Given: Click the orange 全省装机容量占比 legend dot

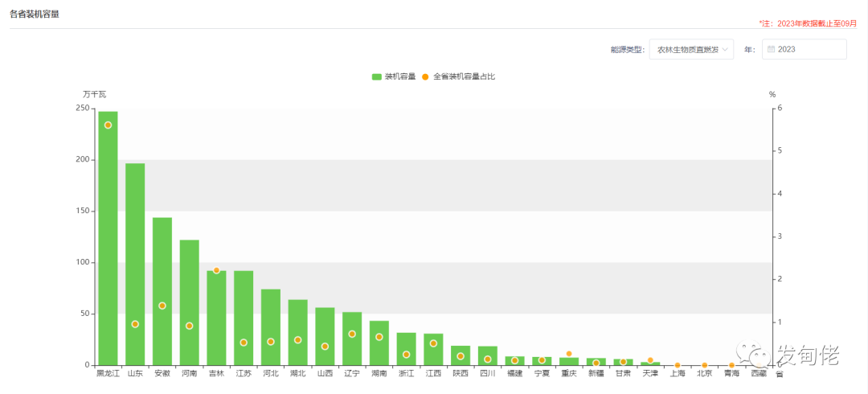Looking at the screenshot, I should (x=426, y=77).
